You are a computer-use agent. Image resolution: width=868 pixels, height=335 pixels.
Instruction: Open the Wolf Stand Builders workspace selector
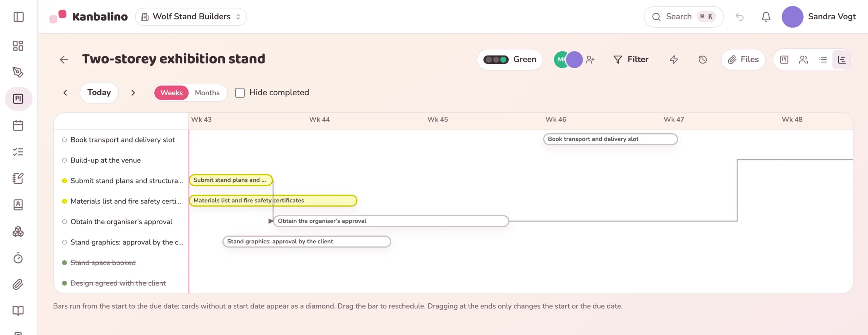tap(191, 17)
